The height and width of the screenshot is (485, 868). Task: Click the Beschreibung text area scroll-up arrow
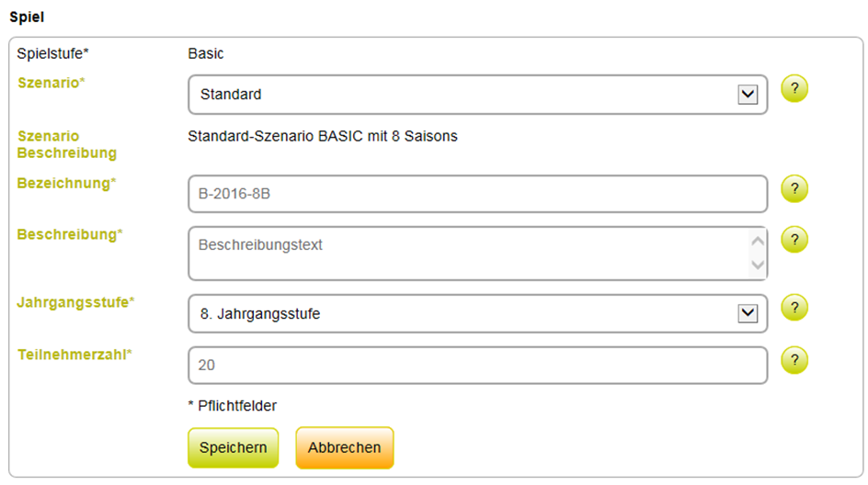pos(758,241)
